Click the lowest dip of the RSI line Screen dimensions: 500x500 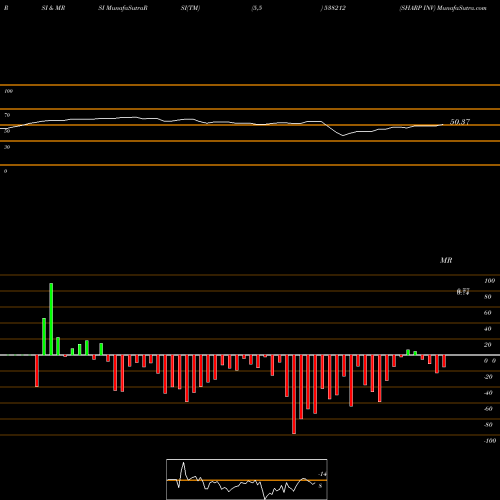point(343,135)
